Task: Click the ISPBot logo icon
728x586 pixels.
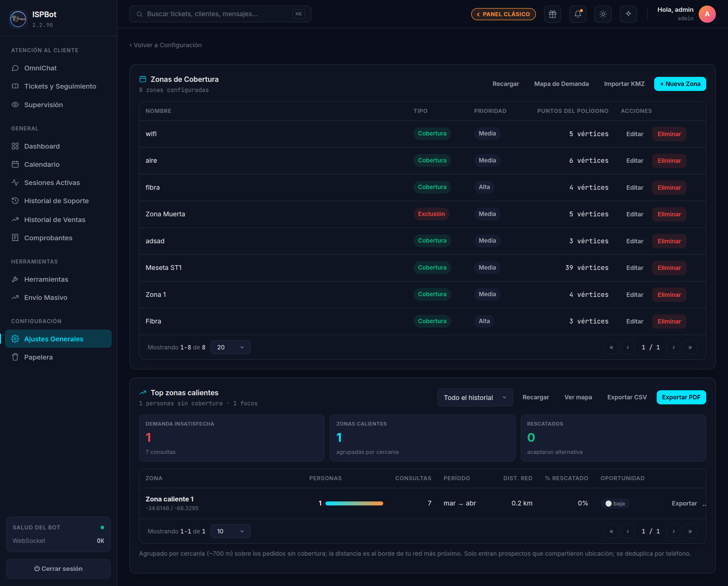Action: tap(18, 19)
